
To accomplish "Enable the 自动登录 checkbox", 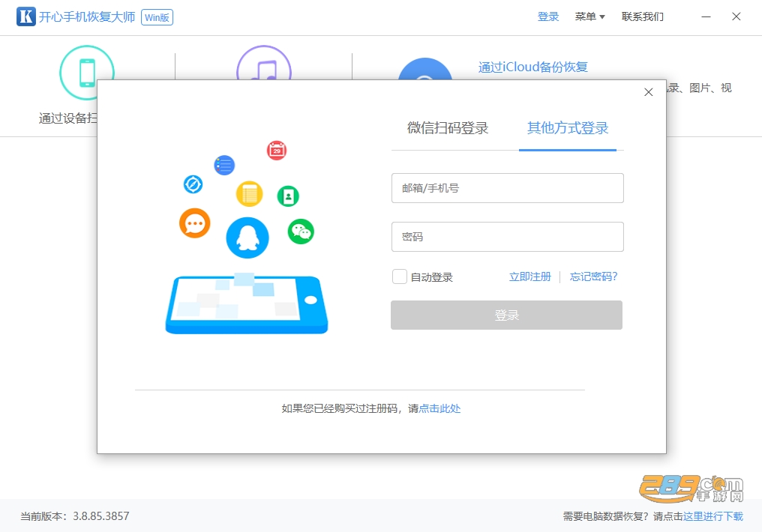I will coord(400,276).
